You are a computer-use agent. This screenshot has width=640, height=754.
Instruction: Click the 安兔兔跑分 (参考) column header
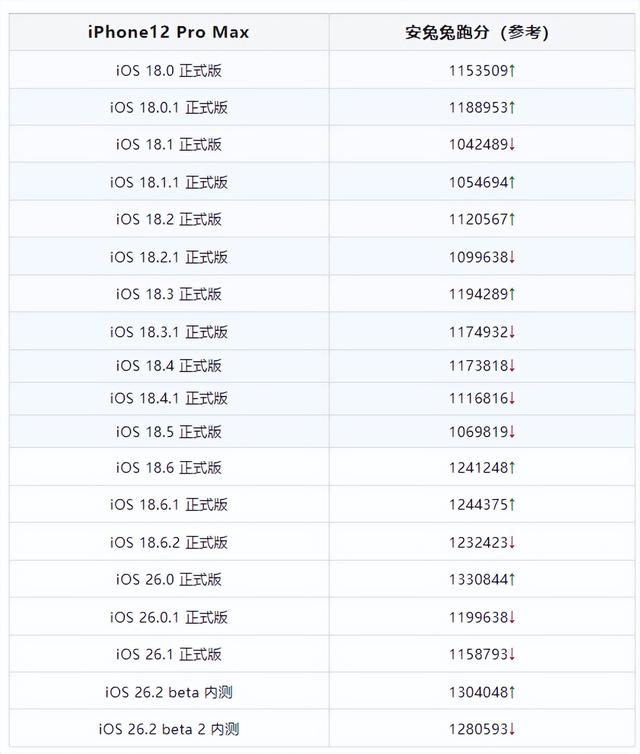[477, 32]
